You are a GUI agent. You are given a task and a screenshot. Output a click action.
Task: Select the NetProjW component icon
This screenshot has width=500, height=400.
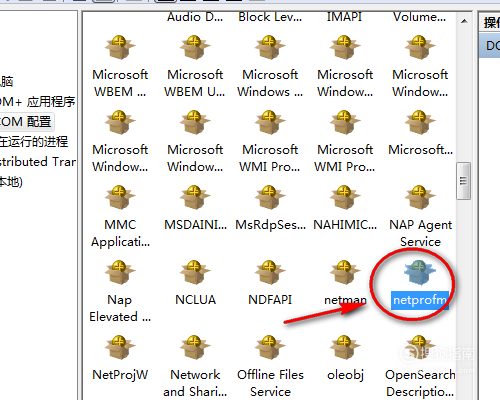(x=120, y=347)
